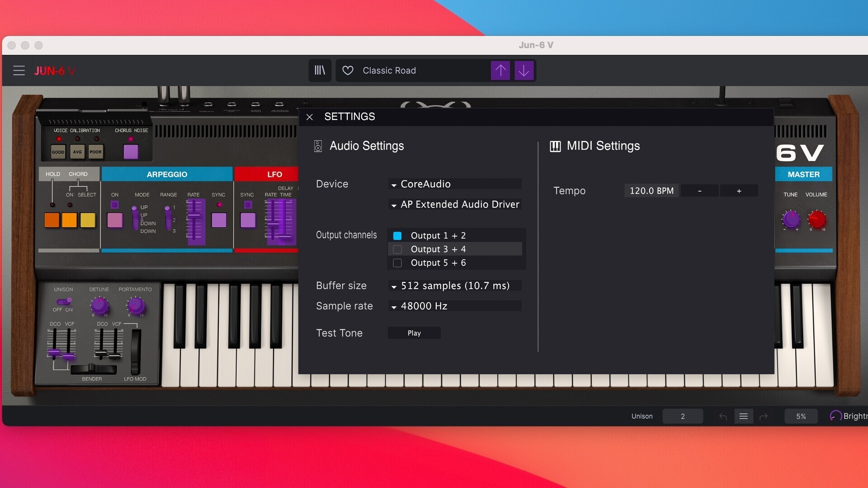Open the hamburger main menu

click(19, 70)
